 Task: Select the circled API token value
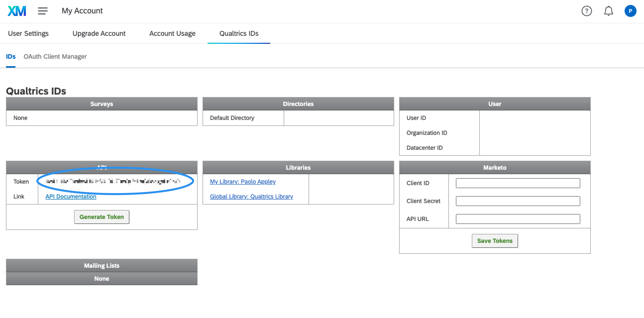pos(114,181)
